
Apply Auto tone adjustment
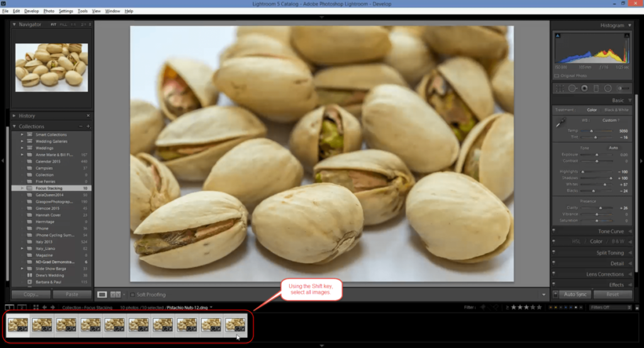pos(613,148)
